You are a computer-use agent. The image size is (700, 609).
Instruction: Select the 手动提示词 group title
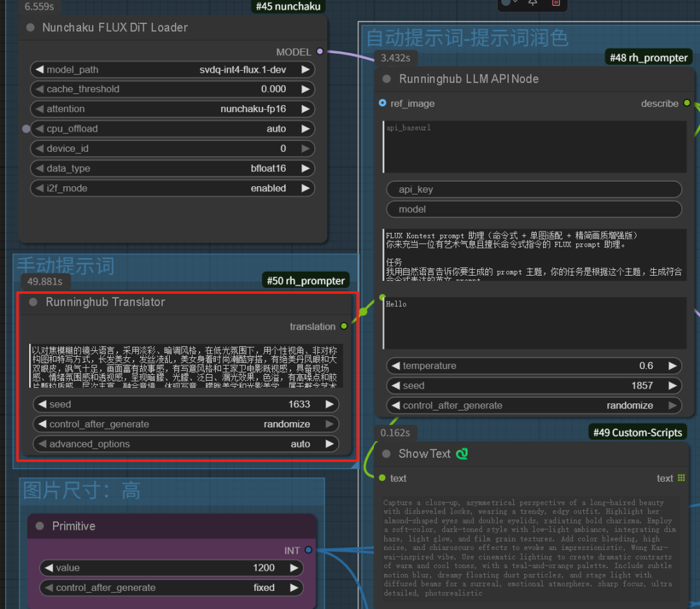[x=65, y=266]
